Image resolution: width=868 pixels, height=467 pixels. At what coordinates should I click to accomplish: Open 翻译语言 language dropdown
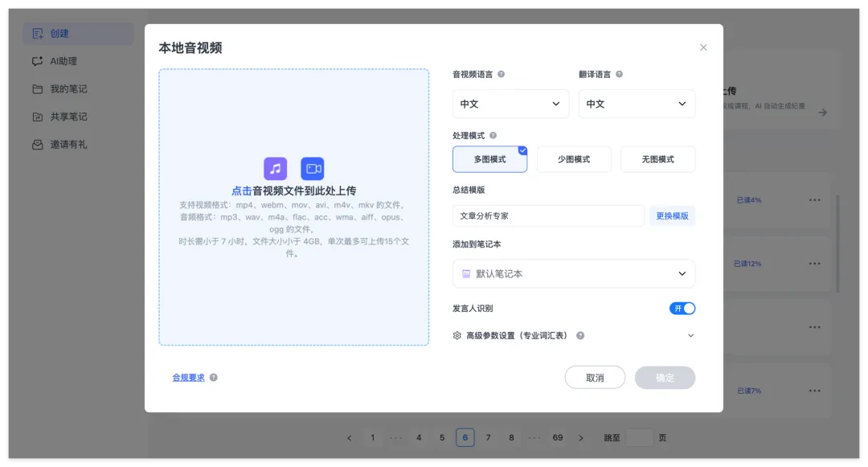(x=637, y=104)
